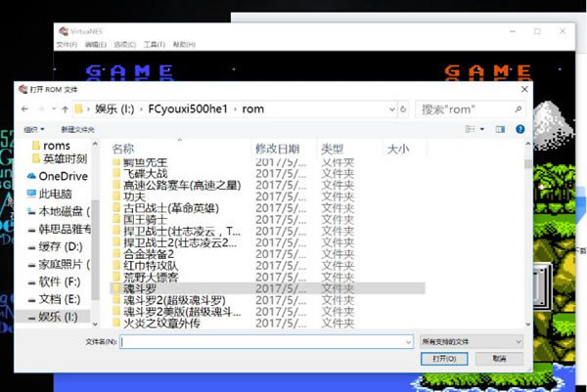This screenshot has height=392, width=587.
Task: Refresh the rom folder listing
Action: point(403,109)
